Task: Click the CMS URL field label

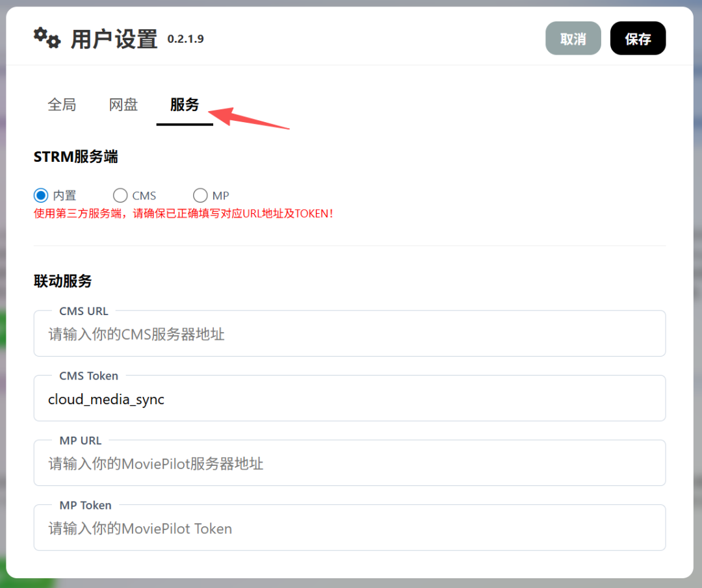Action: point(84,311)
